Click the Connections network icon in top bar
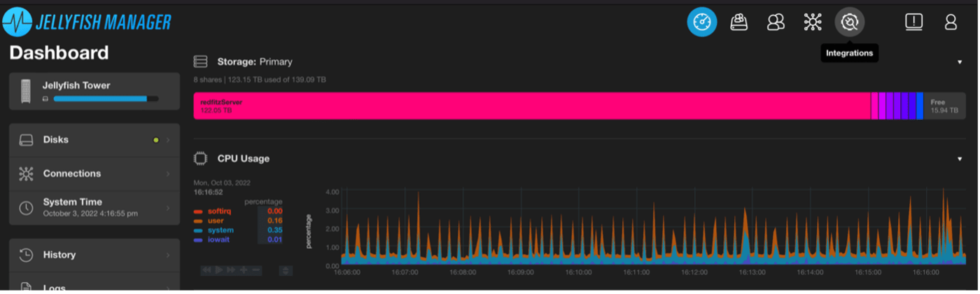Image resolution: width=980 pixels, height=294 pixels. 813,22
